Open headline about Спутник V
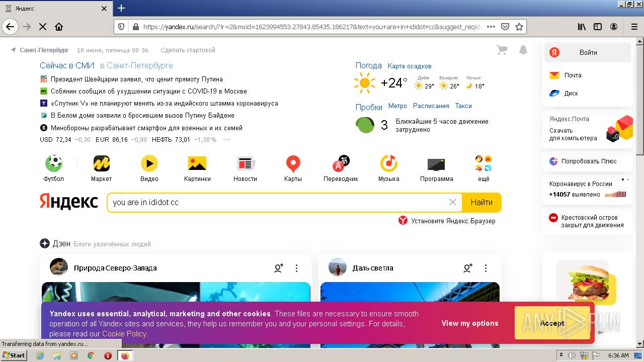Screen dimensions: 644x362 click(x=164, y=103)
